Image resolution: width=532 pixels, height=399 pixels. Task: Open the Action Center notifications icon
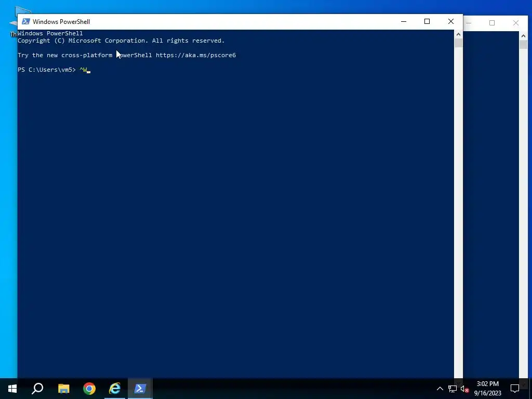(x=515, y=389)
